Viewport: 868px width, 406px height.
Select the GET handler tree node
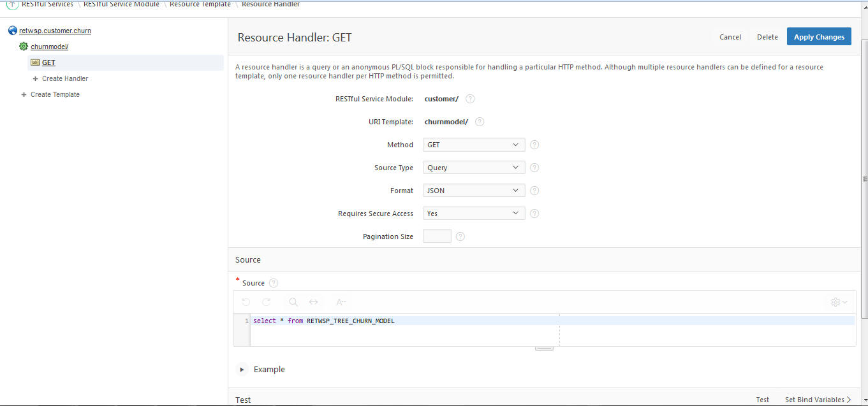click(48, 62)
